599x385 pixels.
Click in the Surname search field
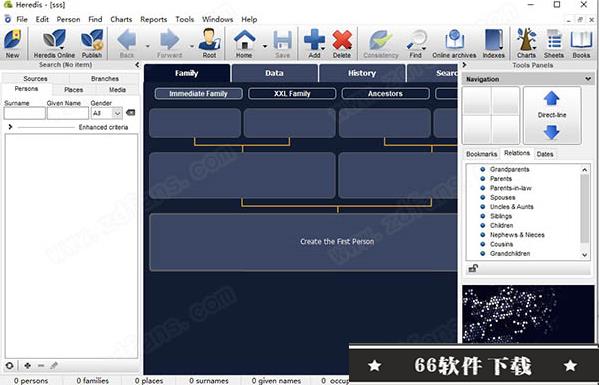click(x=24, y=113)
